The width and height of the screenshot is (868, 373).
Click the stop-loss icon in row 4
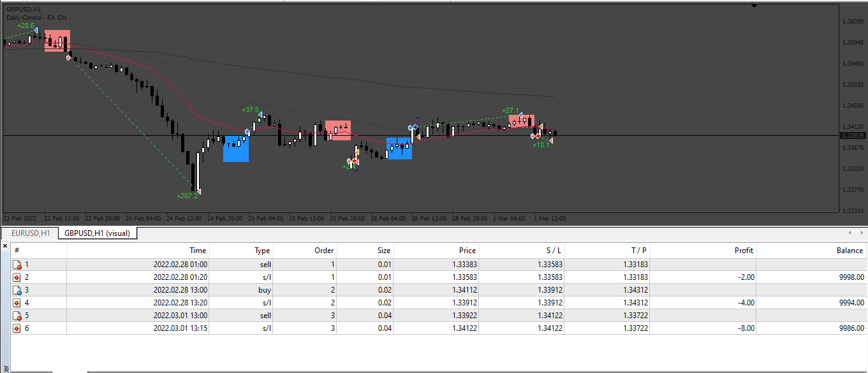pos(17,303)
